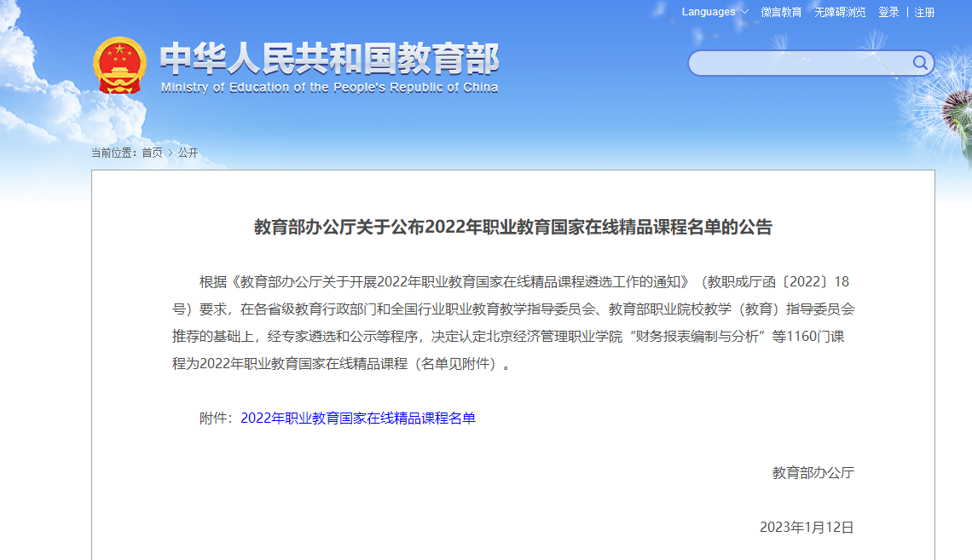Open 无障碍浏览 accessibility mode
The width and height of the screenshot is (972, 560).
click(x=840, y=13)
